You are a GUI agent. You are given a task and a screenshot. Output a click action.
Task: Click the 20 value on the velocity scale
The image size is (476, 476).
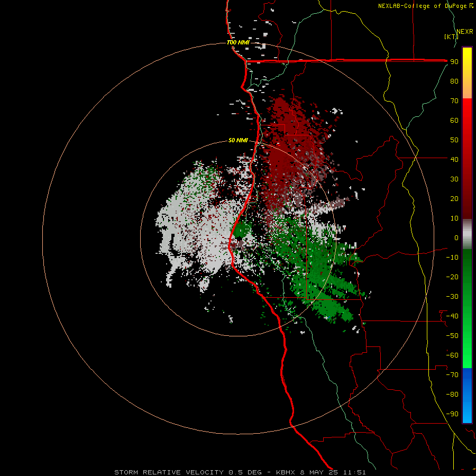click(454, 198)
